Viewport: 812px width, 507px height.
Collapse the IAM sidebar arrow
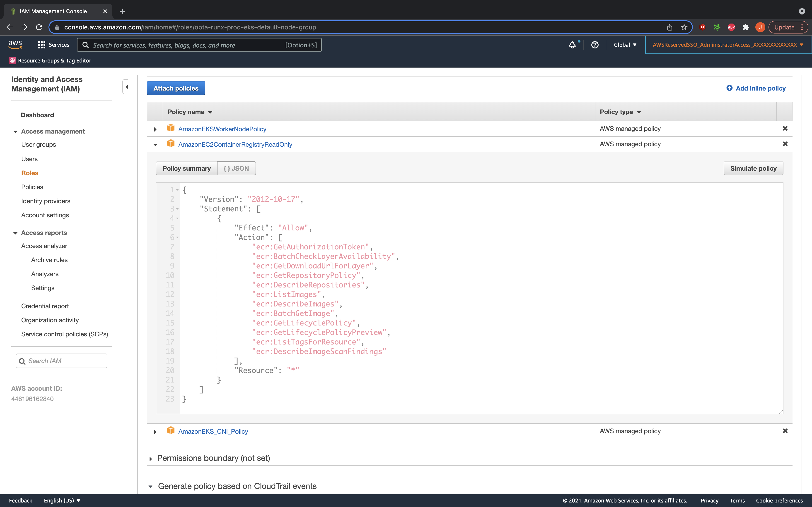[127, 87]
